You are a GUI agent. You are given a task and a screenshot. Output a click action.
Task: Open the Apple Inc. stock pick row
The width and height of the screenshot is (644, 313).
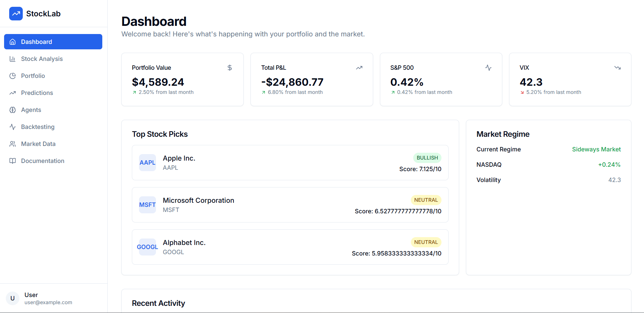coord(290,163)
